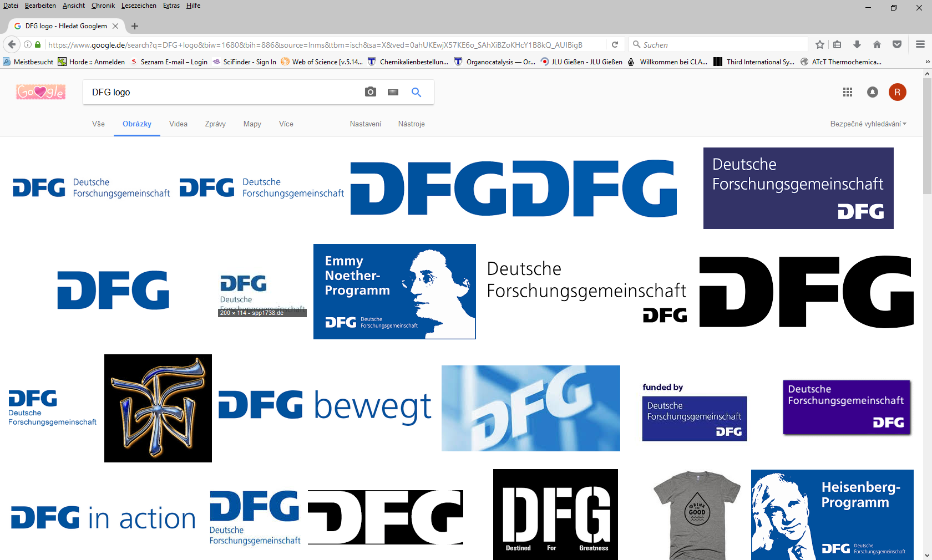Image resolution: width=932 pixels, height=560 pixels.
Task: Open Organocatalysis bookmark
Action: pyautogui.click(x=495, y=62)
